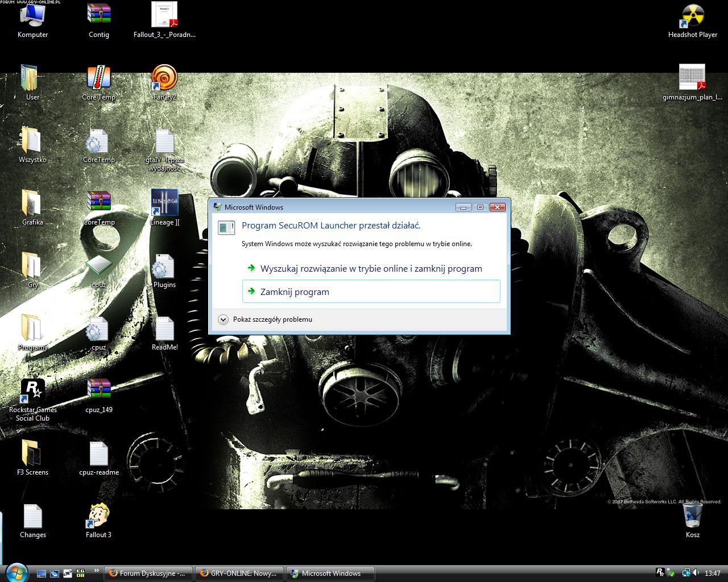Select the ReadMe! text file

click(x=164, y=333)
